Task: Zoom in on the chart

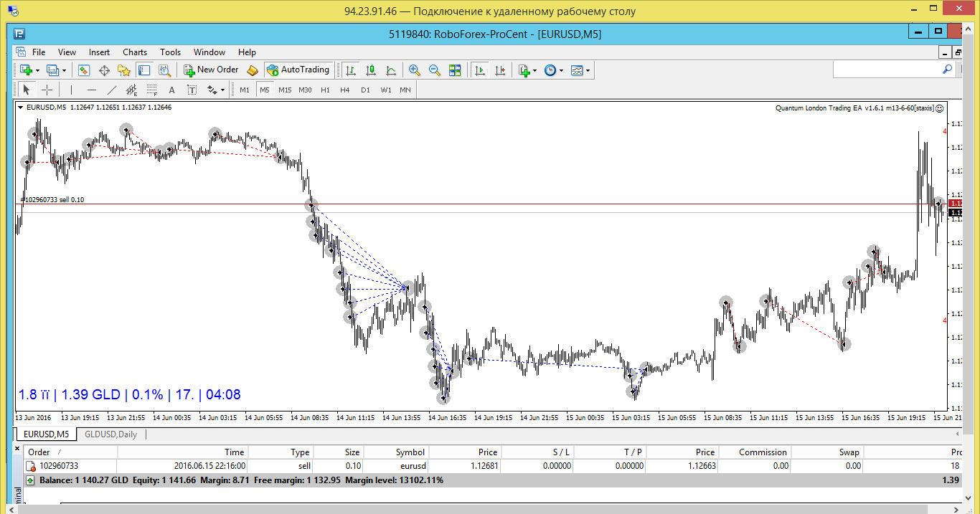Action: point(415,70)
